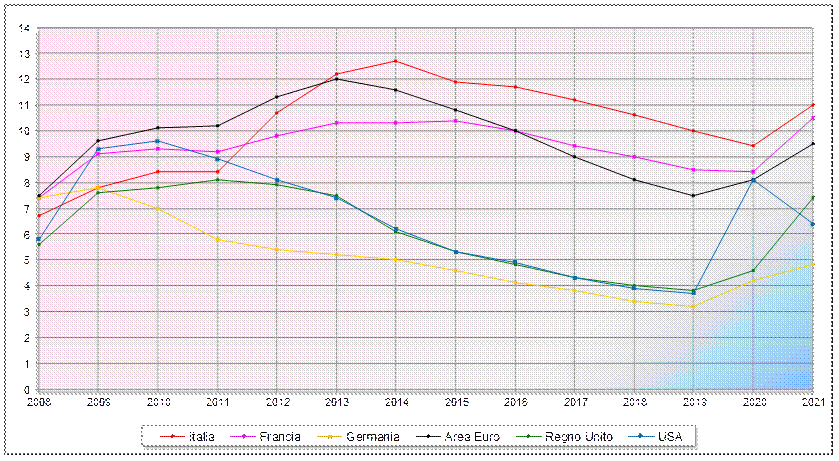Click the yellow Germania legend line marker
839x461 pixels.
330,437
